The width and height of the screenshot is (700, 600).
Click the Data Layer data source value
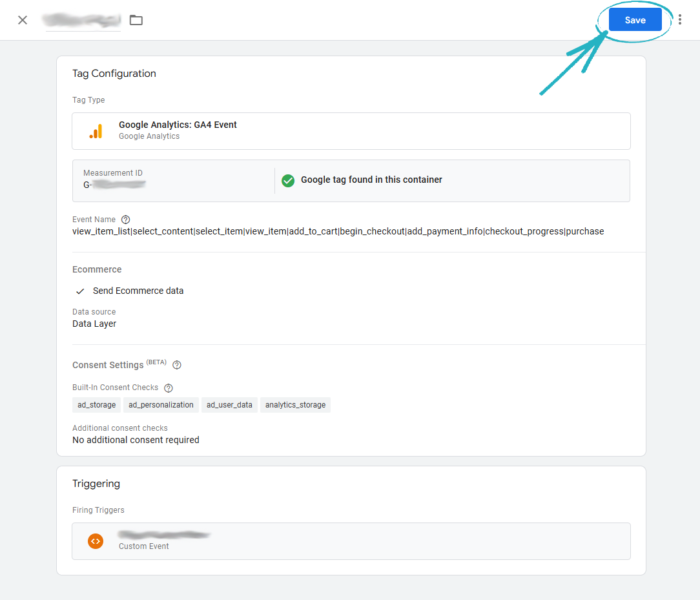pyautogui.click(x=94, y=324)
